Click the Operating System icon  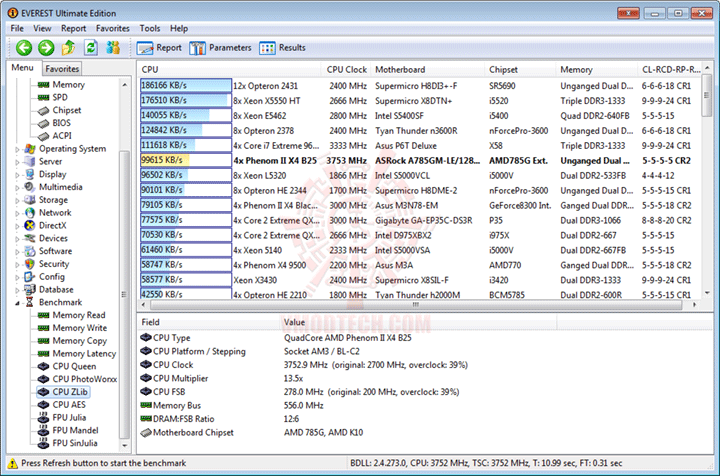coord(30,149)
